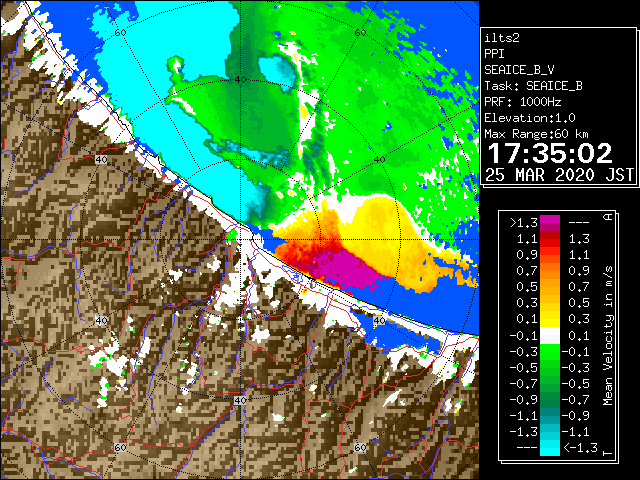The image size is (640, 480).
Task: Click the T letter at legend bottom
Action: (608, 453)
